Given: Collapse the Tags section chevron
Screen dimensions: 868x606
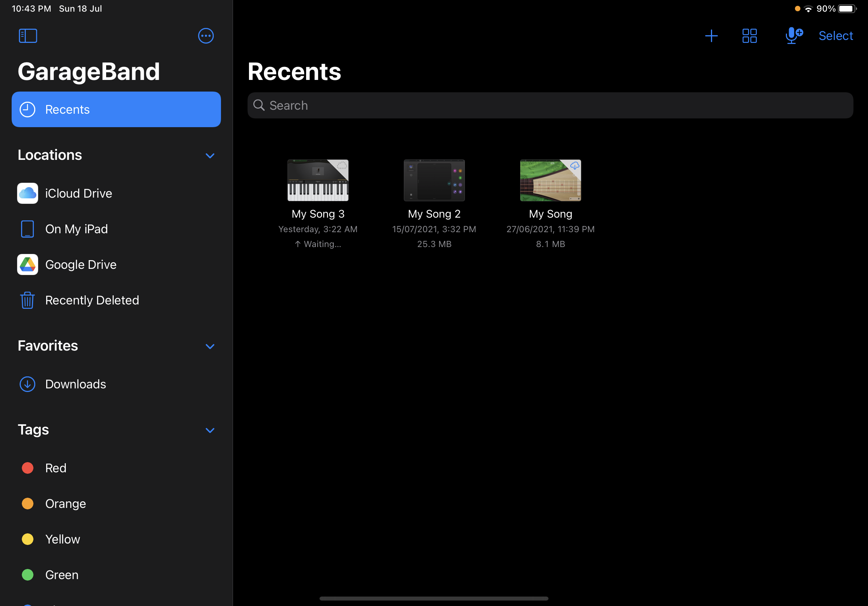Looking at the screenshot, I should tap(210, 430).
